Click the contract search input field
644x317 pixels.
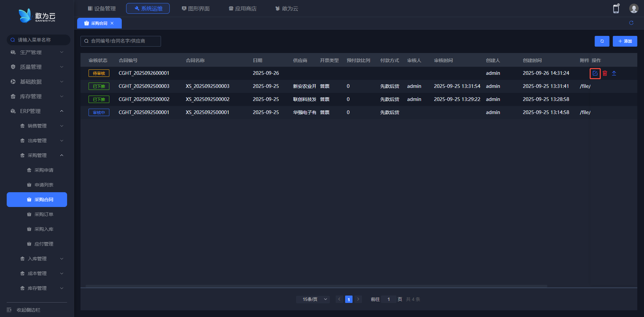121,41
